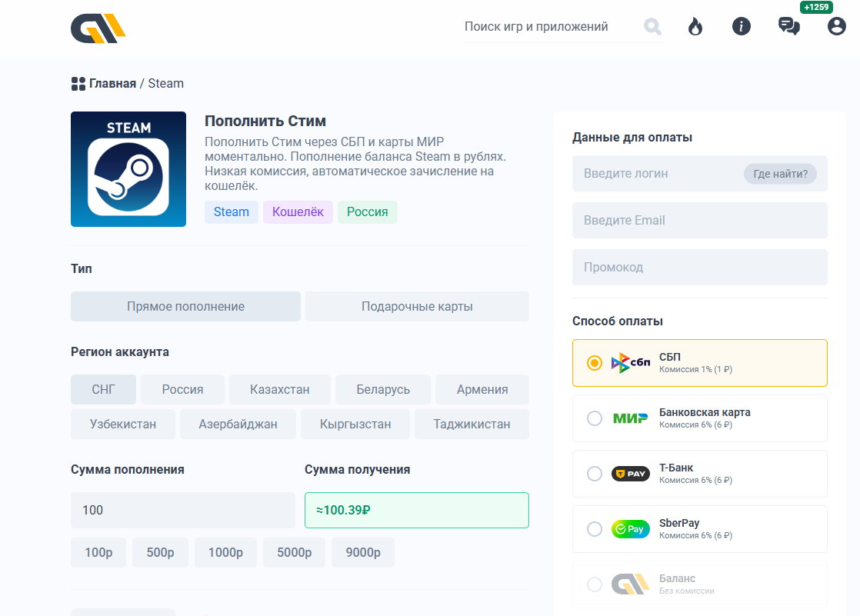This screenshot has height=616, width=860.
Task: Focus the Введите Email field
Action: [699, 221]
